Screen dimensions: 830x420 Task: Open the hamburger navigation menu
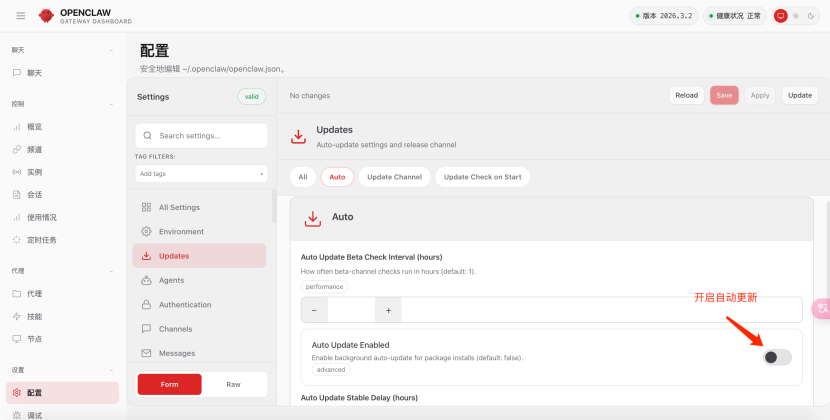[x=21, y=16]
